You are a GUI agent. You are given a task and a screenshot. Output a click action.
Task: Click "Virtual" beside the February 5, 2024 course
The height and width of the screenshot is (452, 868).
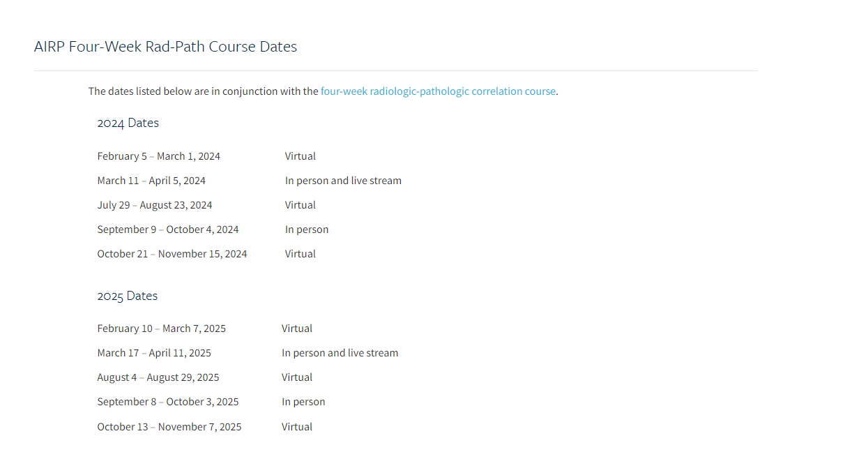(300, 156)
